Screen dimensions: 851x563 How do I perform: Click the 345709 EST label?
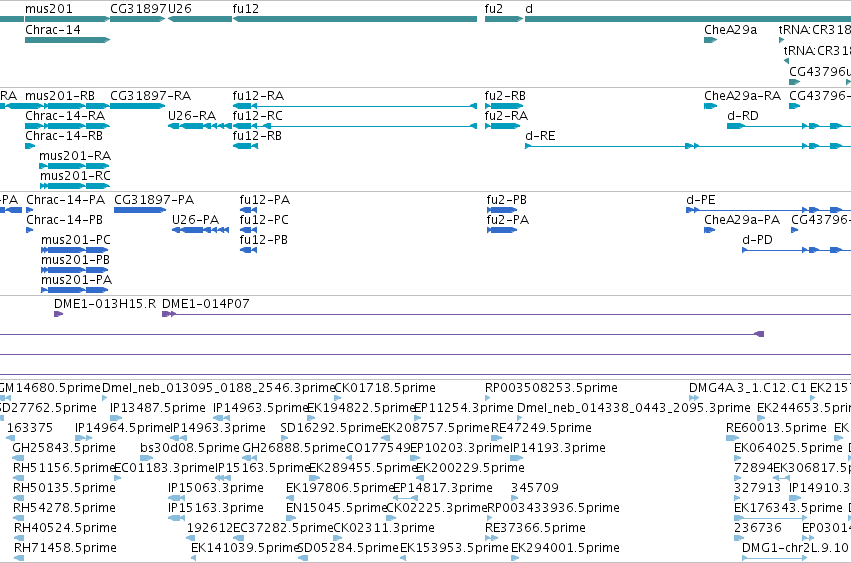pos(535,489)
